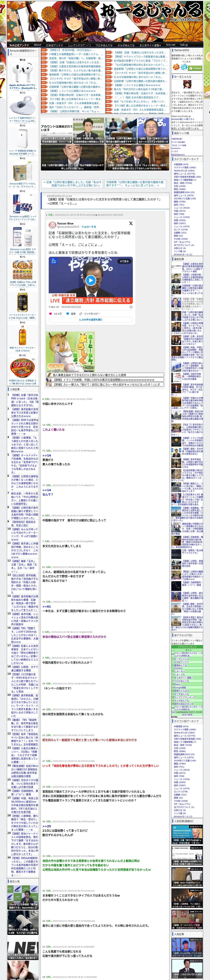Click the dark news photo thumbnail under headline lists
The image size is (210, 980).
[x=72, y=157]
